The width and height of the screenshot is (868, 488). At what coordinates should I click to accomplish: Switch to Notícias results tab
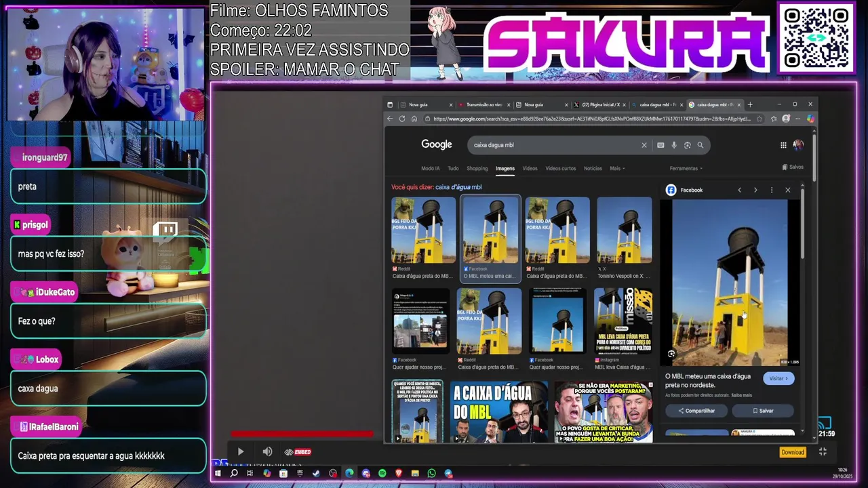click(x=593, y=168)
